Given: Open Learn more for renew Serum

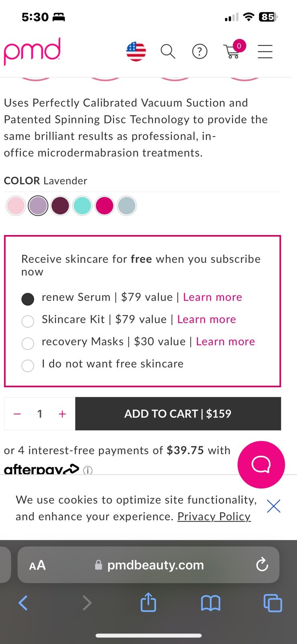Looking at the screenshot, I should point(213,297).
